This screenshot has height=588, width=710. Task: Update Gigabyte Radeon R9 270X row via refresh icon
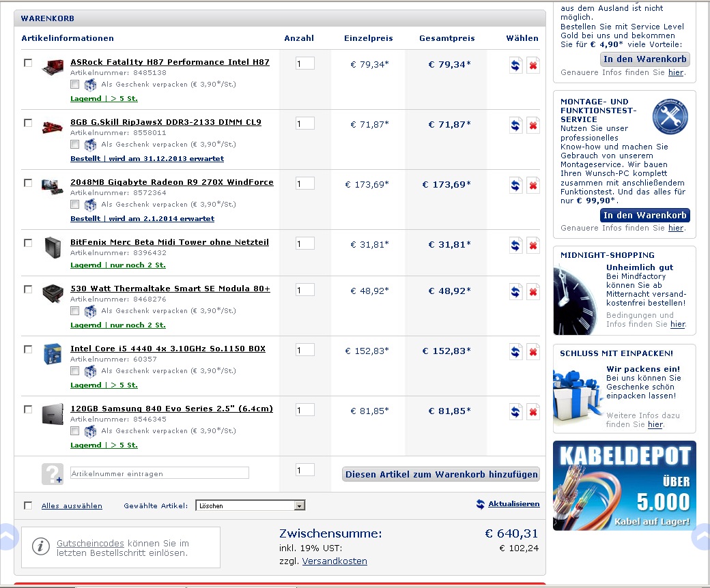[x=515, y=186]
